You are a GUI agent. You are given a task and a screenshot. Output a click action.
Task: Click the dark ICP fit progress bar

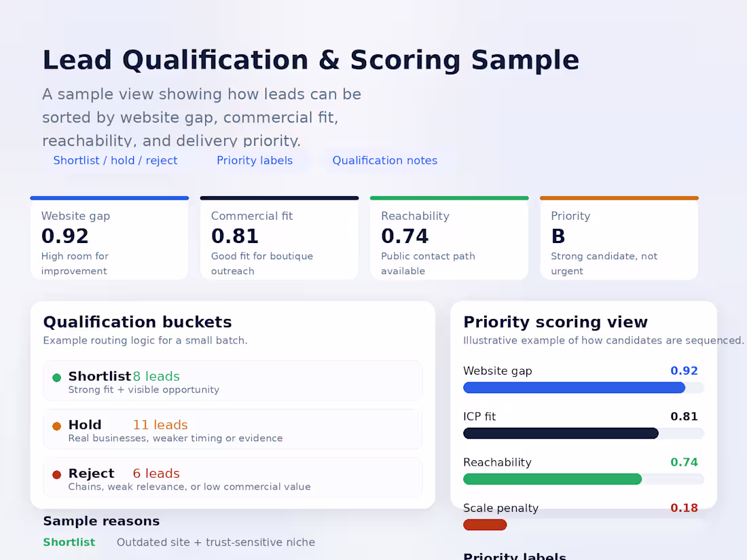point(560,433)
